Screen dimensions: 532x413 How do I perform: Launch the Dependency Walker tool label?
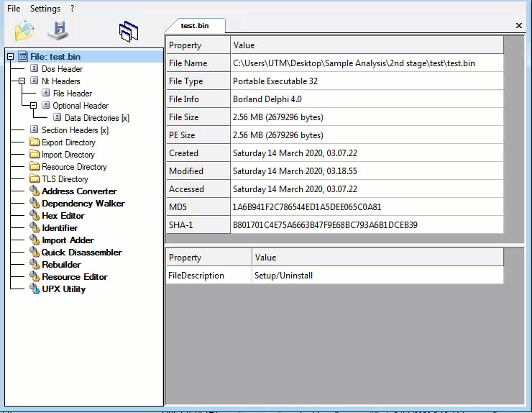coord(83,204)
